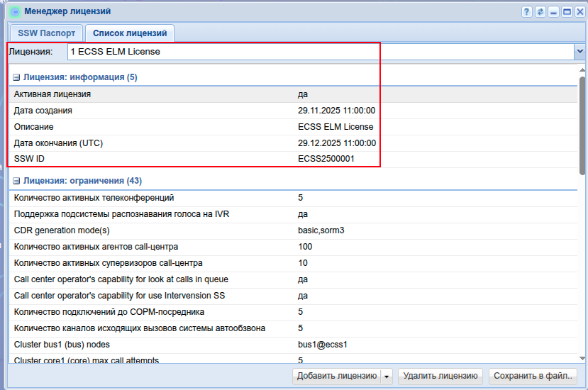Image resolution: width=588 pixels, height=390 pixels.
Task: Open help with the question mark icon
Action: pyautogui.click(x=526, y=12)
